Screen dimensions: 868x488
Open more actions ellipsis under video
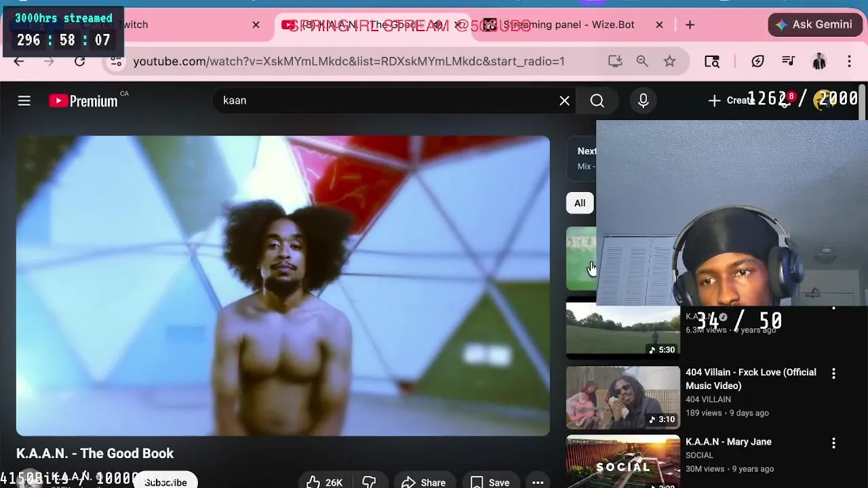(x=538, y=482)
